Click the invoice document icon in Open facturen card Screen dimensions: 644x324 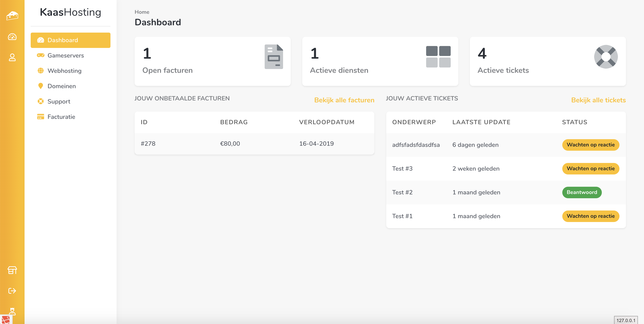(x=274, y=57)
